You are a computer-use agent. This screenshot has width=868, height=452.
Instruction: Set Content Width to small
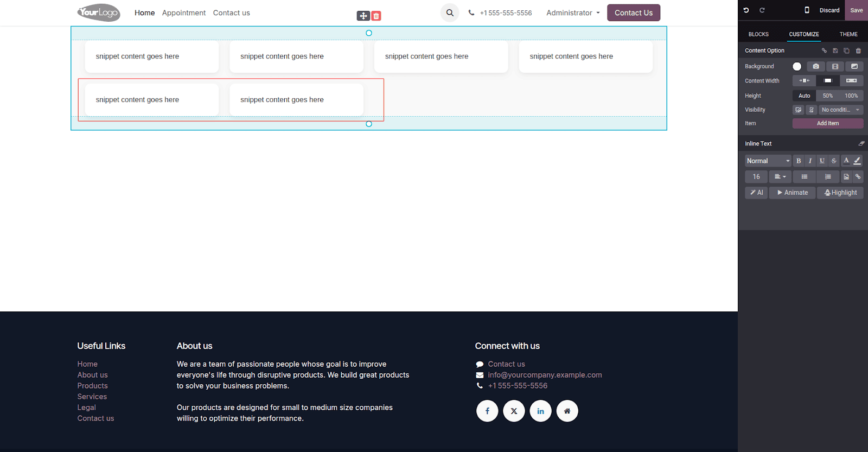804,81
